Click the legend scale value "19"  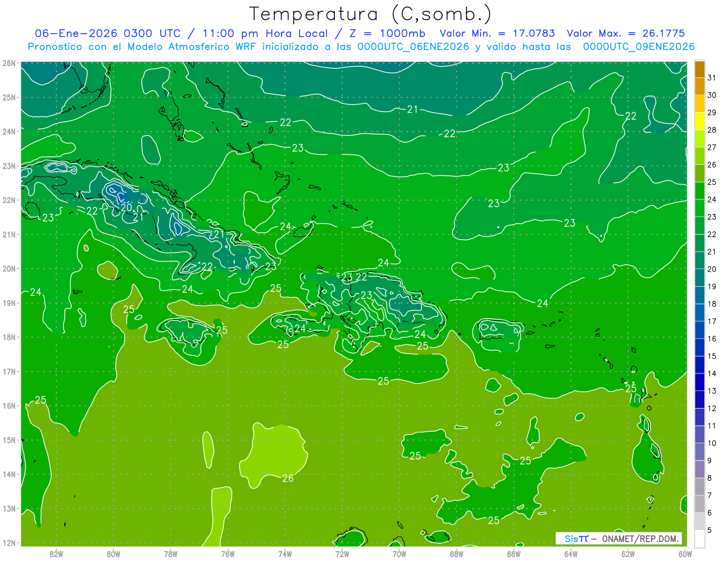click(712, 287)
